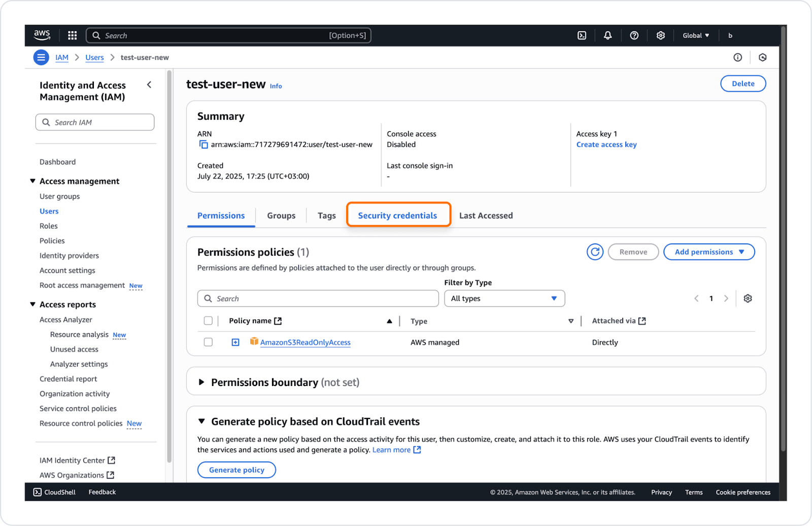Select all policies checkbox in header

tap(208, 321)
